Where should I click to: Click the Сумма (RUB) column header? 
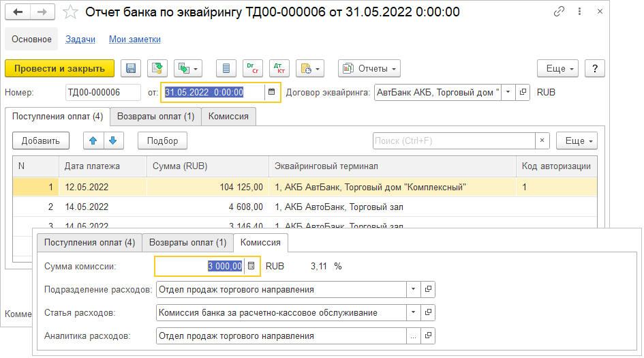pyautogui.click(x=207, y=166)
